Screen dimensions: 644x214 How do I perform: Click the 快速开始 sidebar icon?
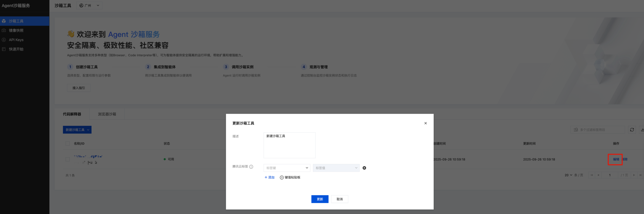(4, 49)
